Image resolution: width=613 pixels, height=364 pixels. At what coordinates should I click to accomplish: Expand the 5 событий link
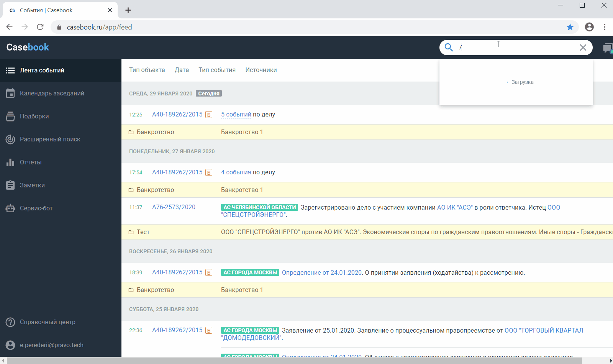pos(236,115)
